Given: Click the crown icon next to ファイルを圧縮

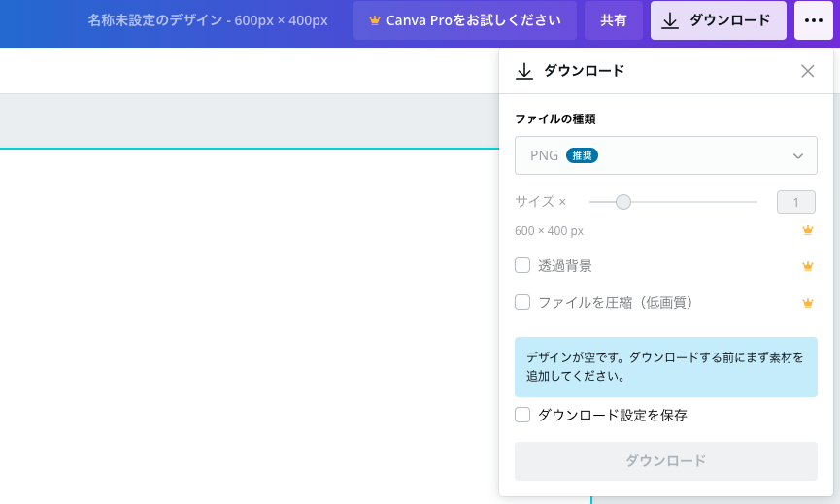Looking at the screenshot, I should pyautogui.click(x=808, y=303).
